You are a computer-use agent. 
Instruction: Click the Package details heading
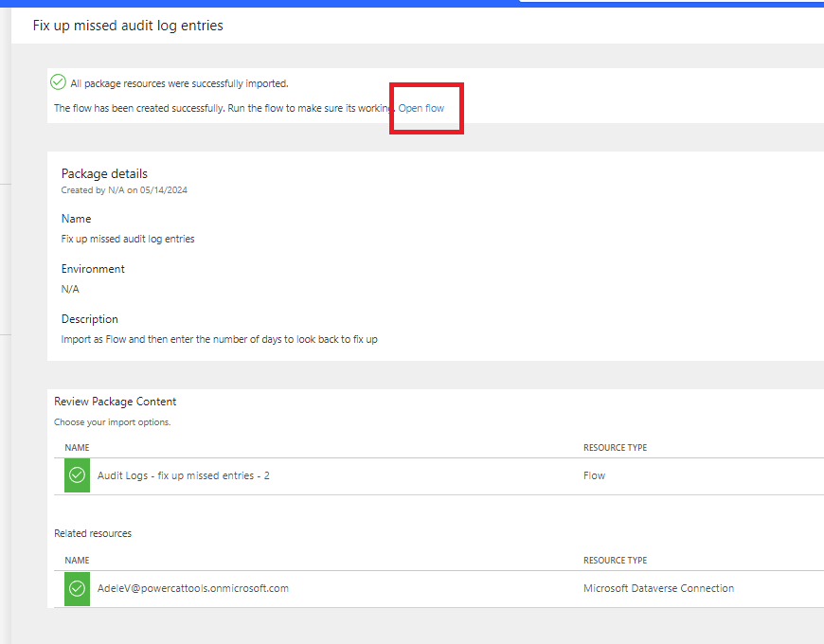pos(104,173)
